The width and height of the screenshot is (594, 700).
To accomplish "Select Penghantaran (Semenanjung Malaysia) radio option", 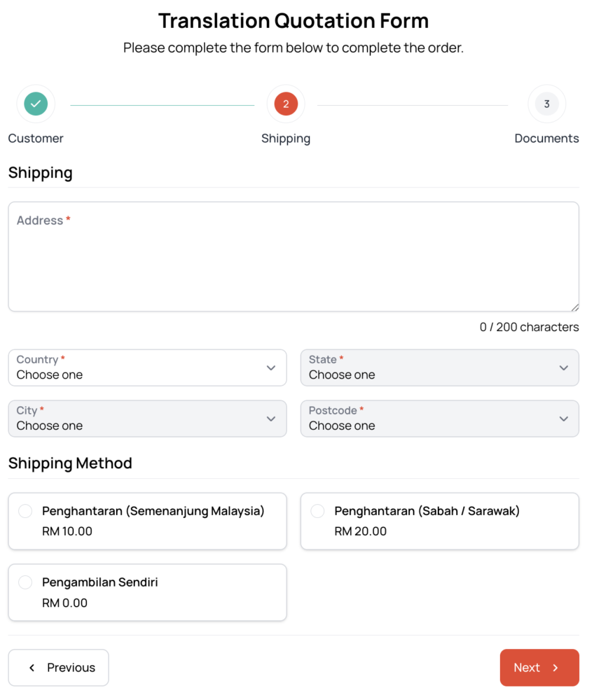I will [25, 511].
